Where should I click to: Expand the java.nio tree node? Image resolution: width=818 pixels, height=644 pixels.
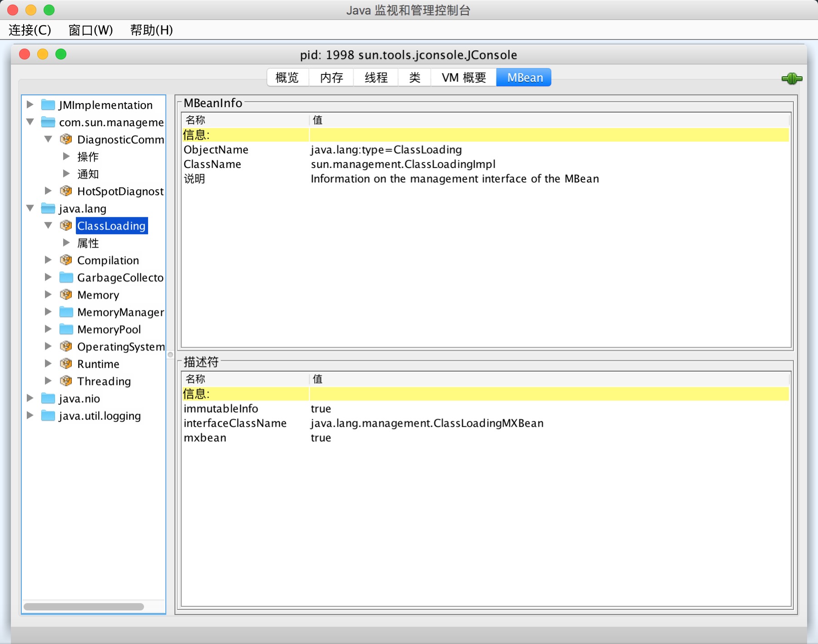(30, 398)
